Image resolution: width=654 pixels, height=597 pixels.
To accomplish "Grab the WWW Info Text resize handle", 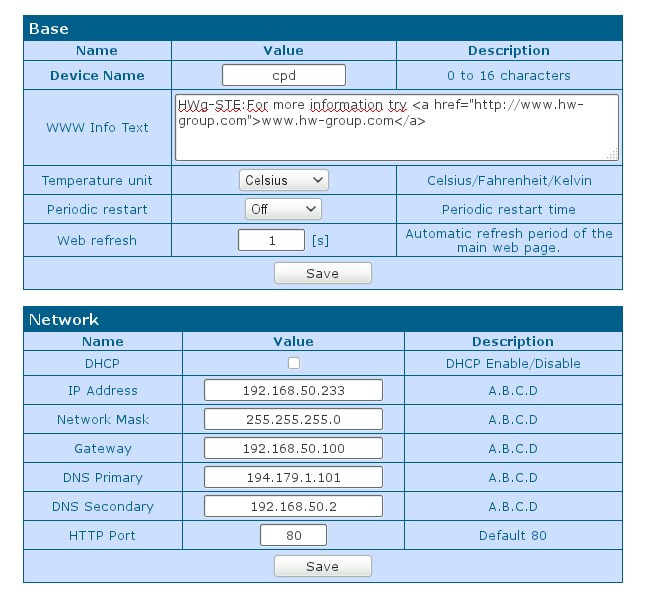I will (612, 154).
